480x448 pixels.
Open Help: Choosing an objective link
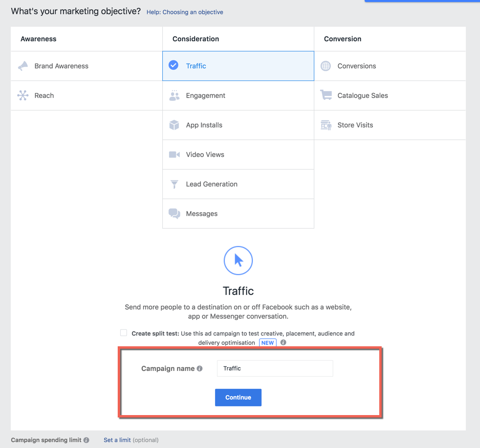point(185,12)
